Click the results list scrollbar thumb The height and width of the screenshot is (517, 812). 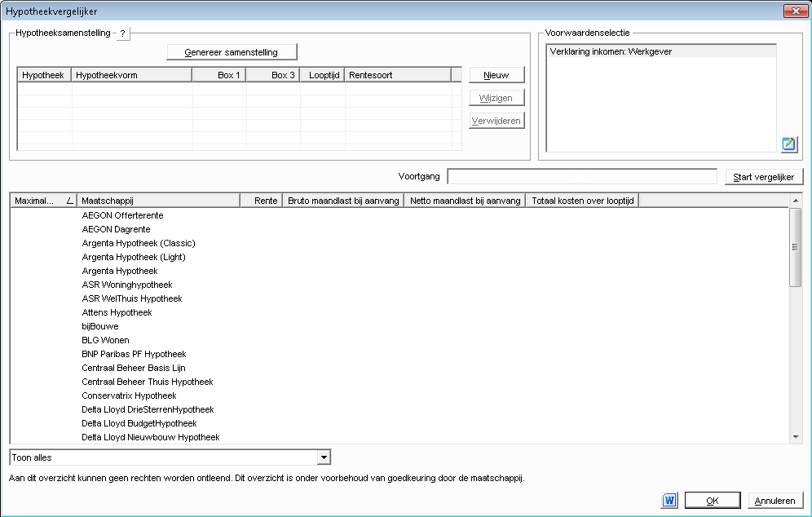[795, 247]
